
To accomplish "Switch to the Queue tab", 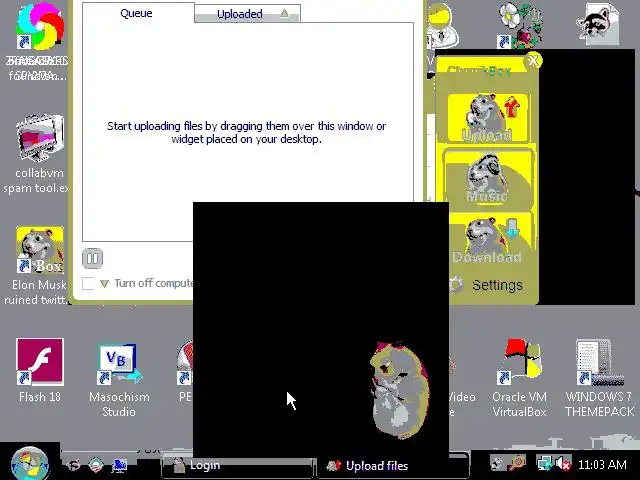I will point(136,13).
